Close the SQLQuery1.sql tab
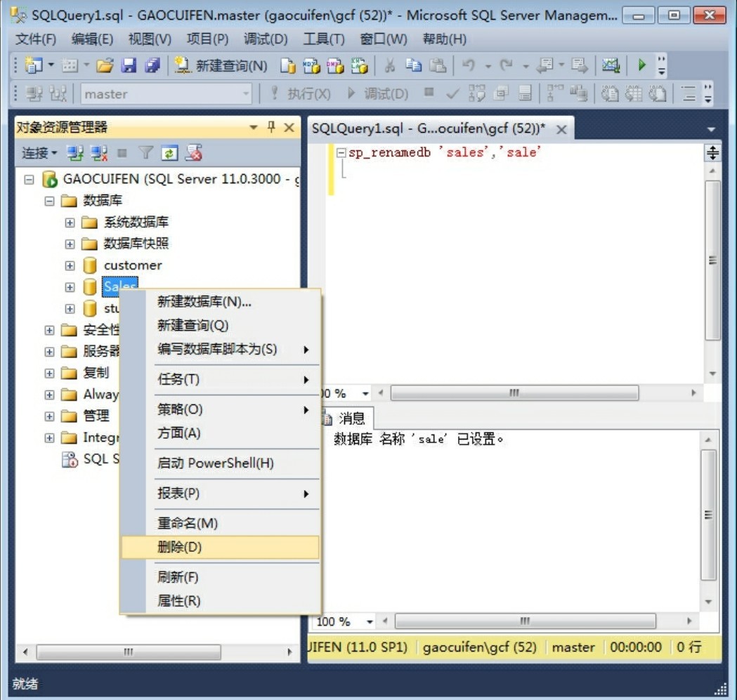 click(x=561, y=130)
